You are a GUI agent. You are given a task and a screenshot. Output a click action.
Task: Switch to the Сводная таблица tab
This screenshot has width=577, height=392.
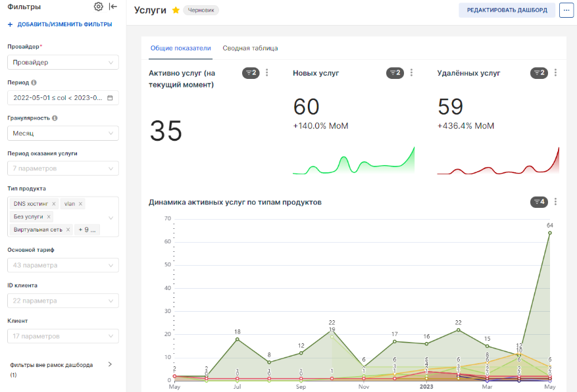[250, 48]
